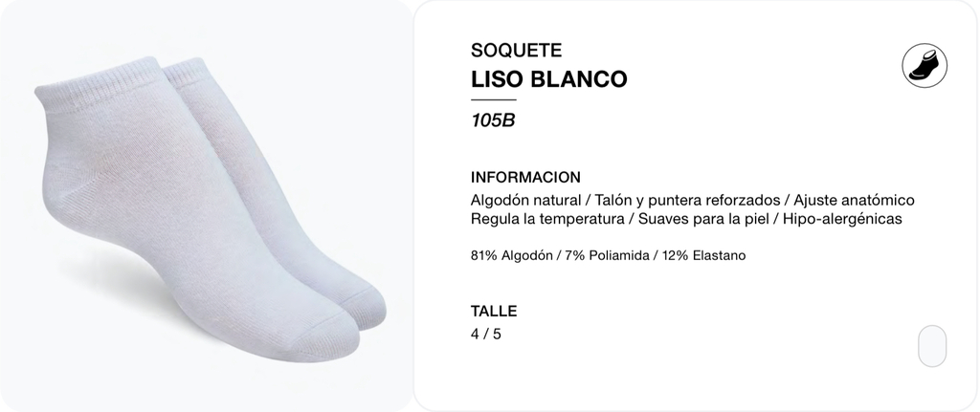
Task: Click the Hipo-alergénicas feature text
Action: [x=842, y=219]
